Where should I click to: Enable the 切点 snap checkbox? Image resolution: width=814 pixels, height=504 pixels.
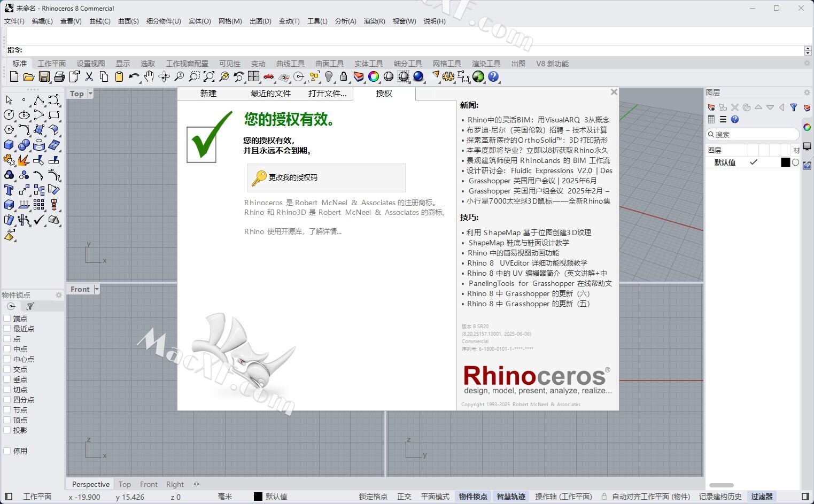pos(7,390)
